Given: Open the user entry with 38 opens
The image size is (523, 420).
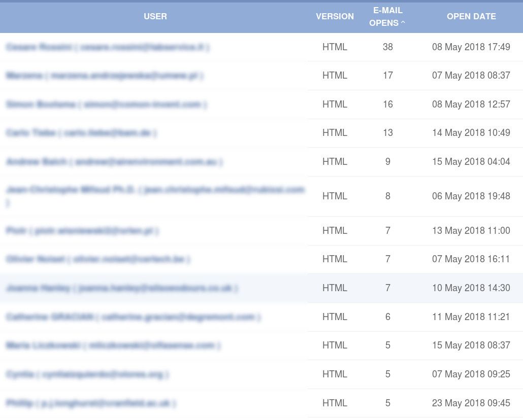Looking at the screenshot, I should tap(108, 47).
